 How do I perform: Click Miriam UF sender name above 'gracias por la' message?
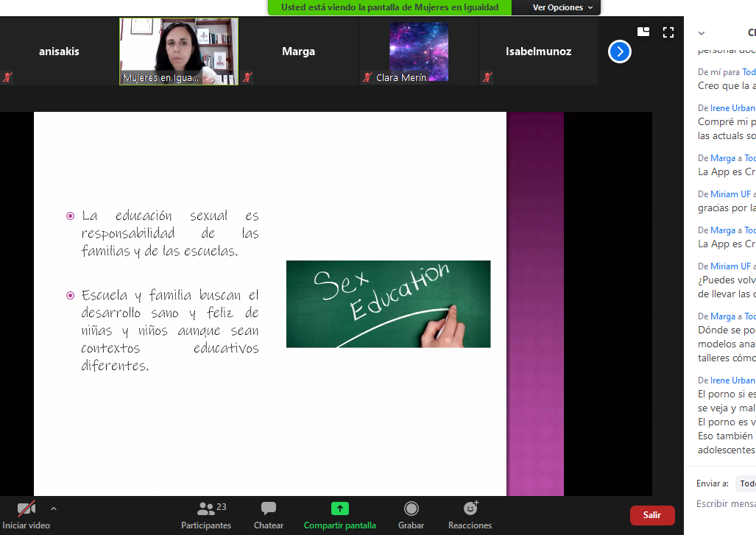click(x=730, y=194)
